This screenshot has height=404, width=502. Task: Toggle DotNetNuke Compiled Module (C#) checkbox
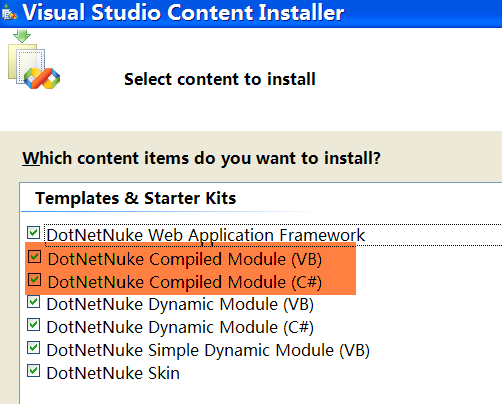tap(34, 280)
